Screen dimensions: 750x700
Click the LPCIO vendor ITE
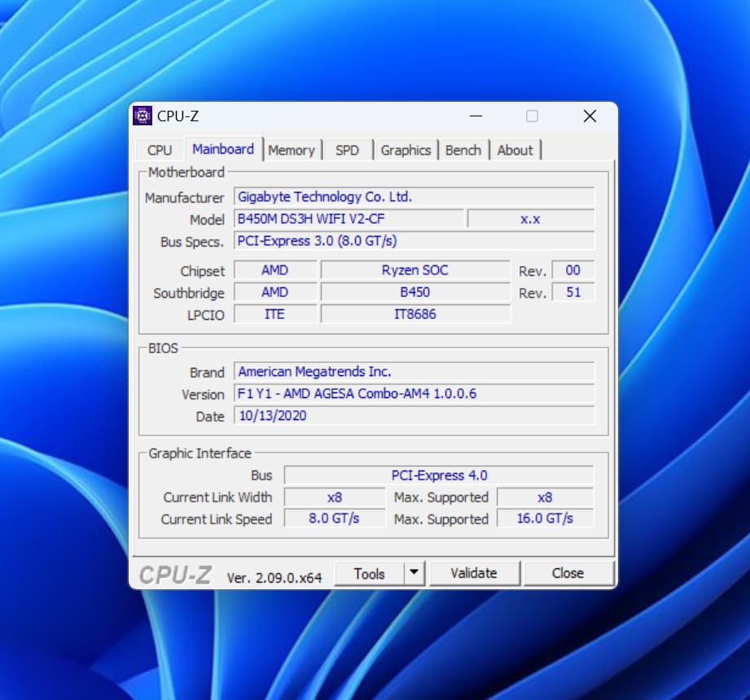(x=275, y=314)
